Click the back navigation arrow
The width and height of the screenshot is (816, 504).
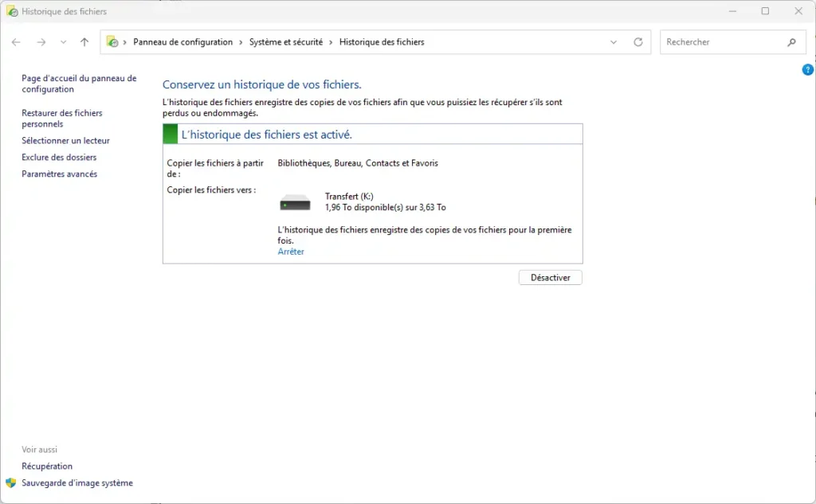click(16, 42)
